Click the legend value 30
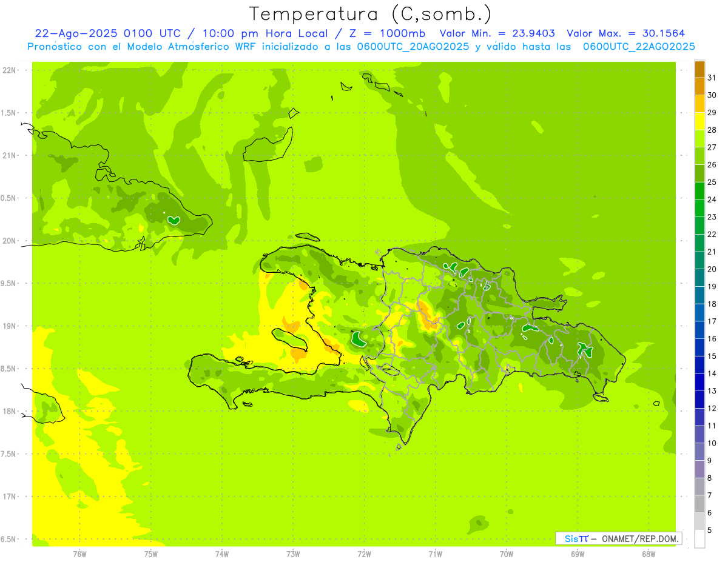The image size is (728, 562). (x=712, y=95)
